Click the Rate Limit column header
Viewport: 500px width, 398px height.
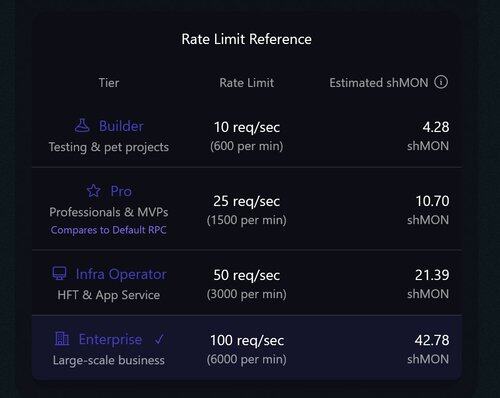coord(247,83)
